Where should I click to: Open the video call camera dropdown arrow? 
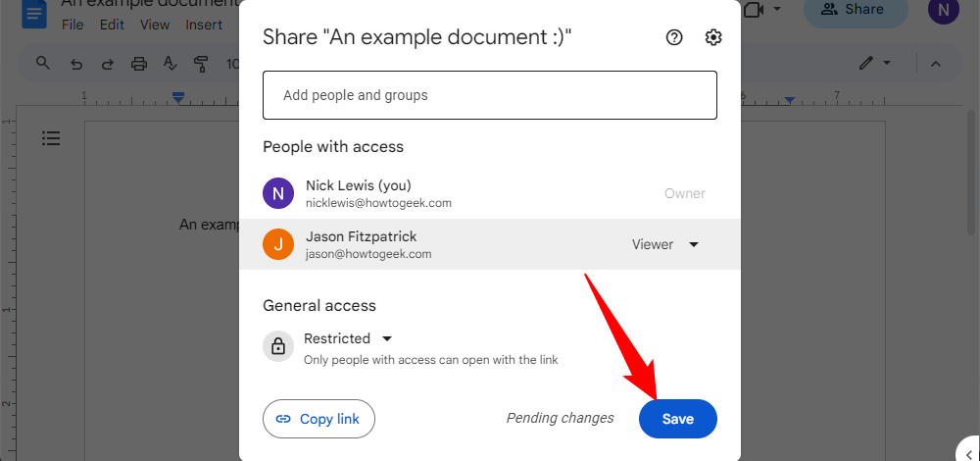(x=777, y=9)
